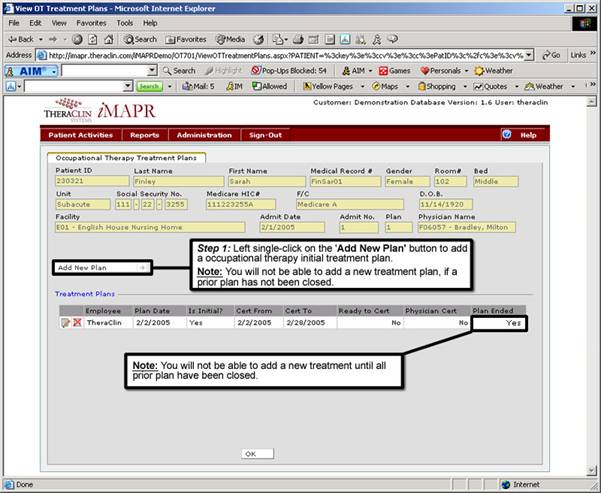Click the red delete icon in the TheraClin row
This screenshot has width=601, height=493.
tap(77, 323)
